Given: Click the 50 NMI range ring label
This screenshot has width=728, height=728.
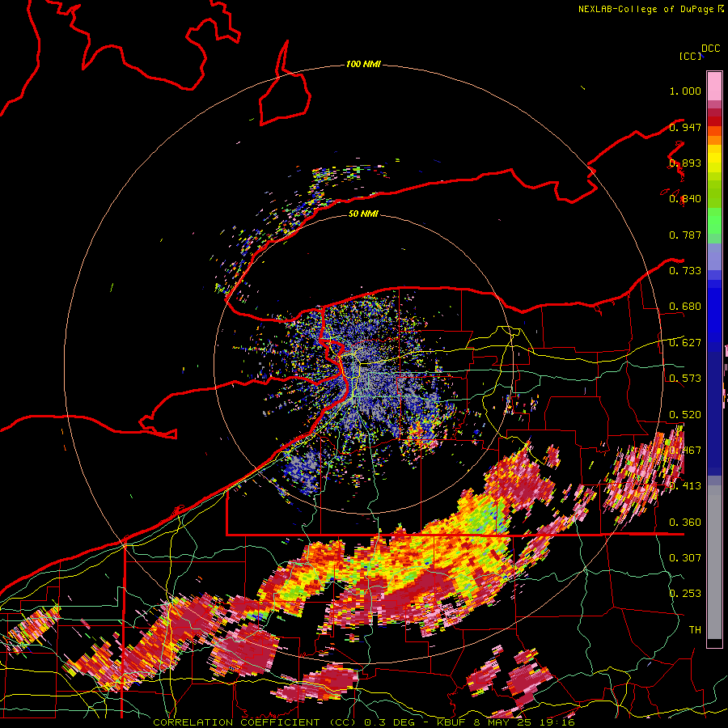Looking at the screenshot, I should pos(363,214).
